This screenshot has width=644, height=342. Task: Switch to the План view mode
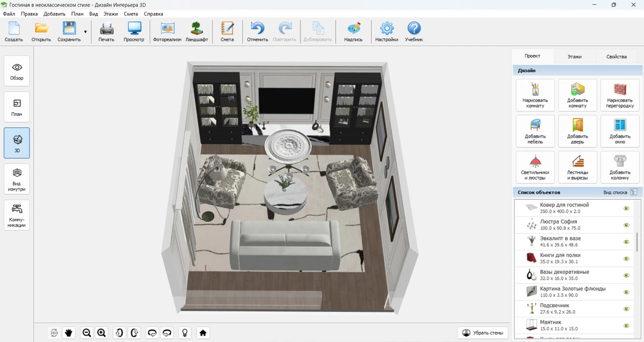pos(17,107)
